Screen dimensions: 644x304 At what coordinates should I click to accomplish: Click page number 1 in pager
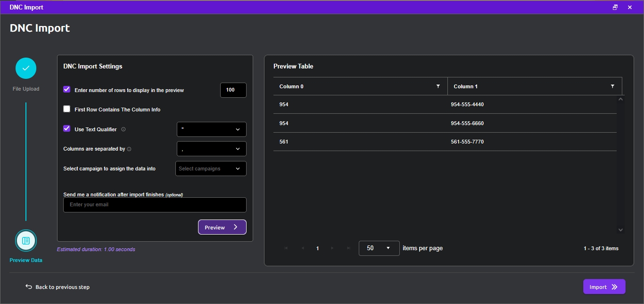coord(317,248)
